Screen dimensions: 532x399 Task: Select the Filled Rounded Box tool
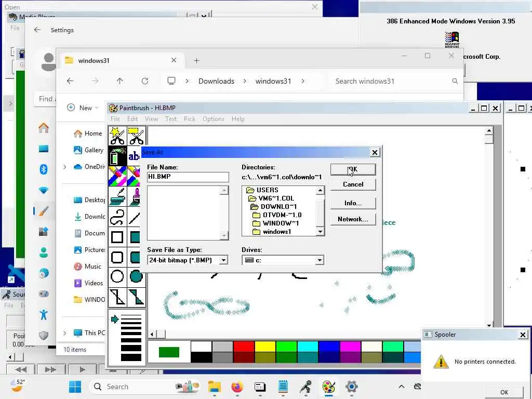click(x=134, y=257)
